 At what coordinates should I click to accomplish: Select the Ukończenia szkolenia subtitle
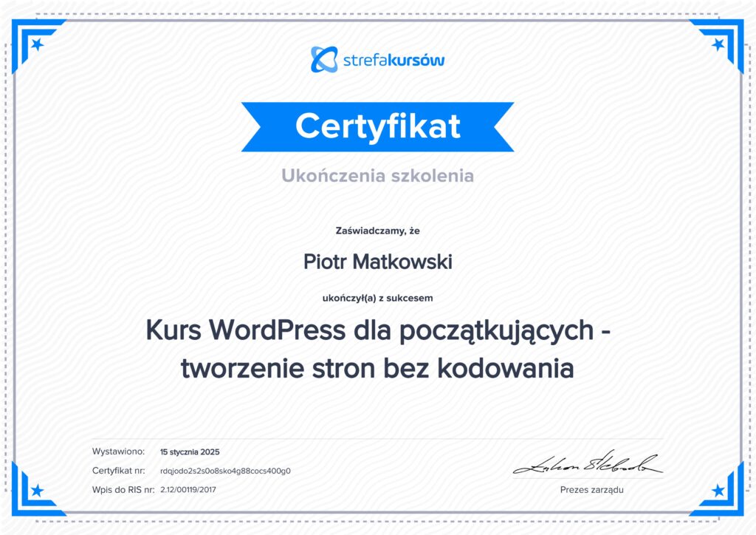(x=377, y=176)
